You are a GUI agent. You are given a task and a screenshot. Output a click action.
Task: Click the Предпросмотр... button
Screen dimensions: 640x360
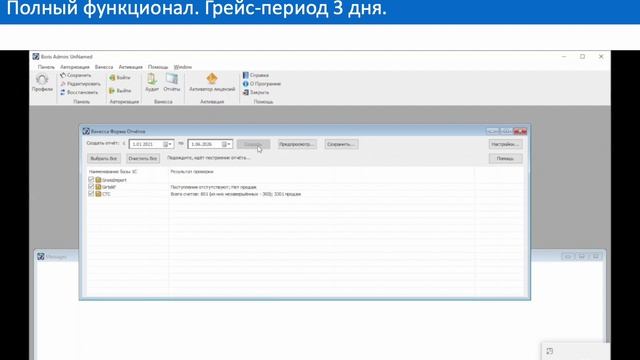point(297,144)
